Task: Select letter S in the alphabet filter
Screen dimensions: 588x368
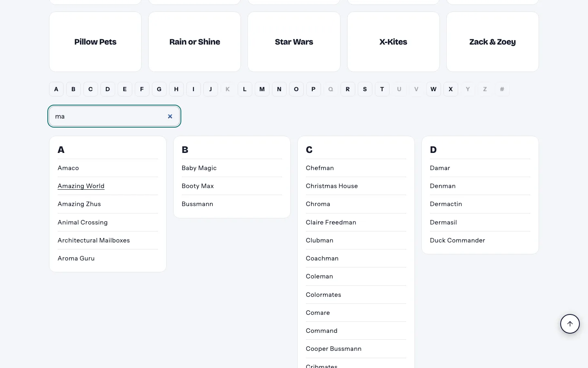Action: (x=365, y=89)
